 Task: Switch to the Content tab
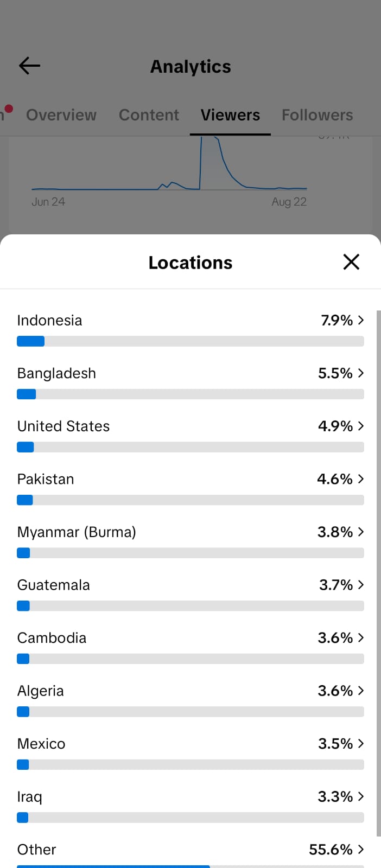pos(149,115)
